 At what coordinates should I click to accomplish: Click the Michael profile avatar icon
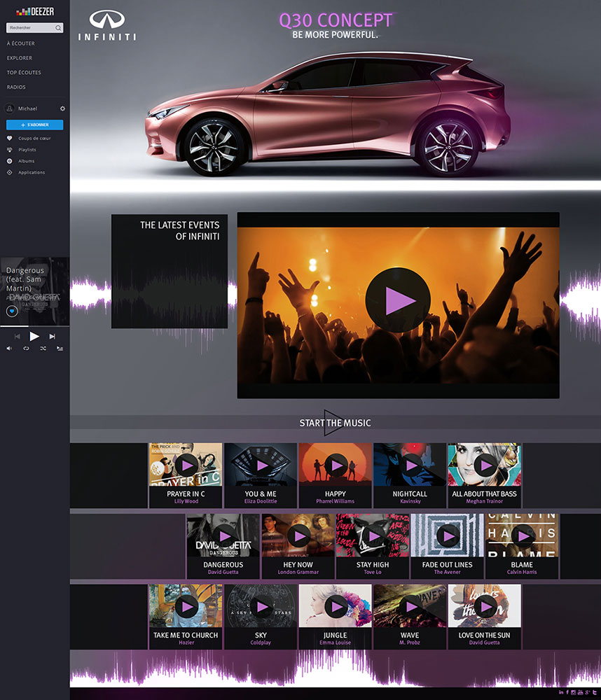[x=9, y=108]
